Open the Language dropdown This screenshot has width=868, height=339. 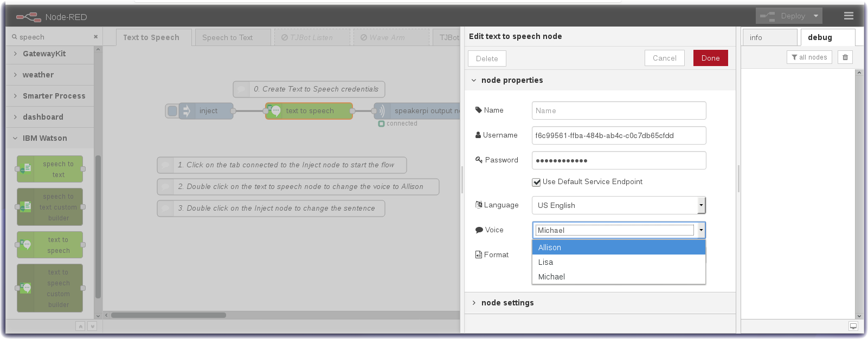619,205
